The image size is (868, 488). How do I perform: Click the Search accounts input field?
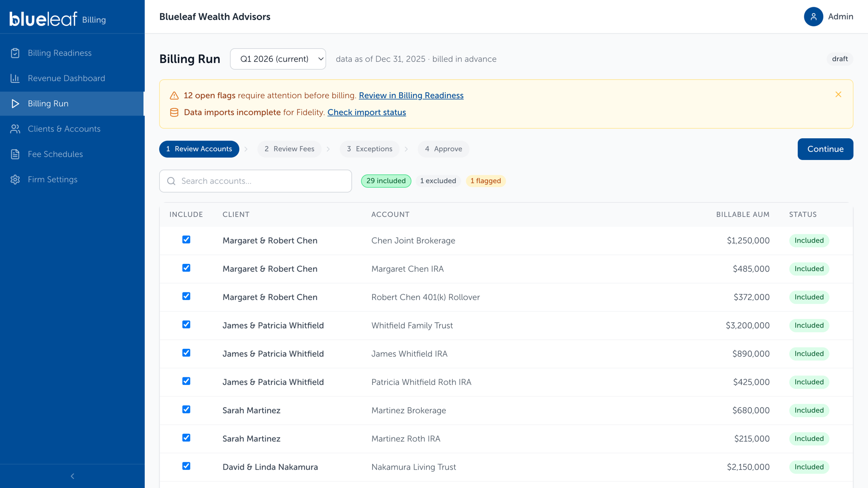point(255,181)
